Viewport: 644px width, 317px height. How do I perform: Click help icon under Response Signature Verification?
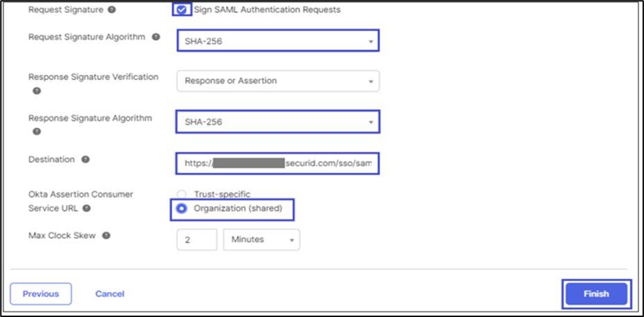[36, 91]
